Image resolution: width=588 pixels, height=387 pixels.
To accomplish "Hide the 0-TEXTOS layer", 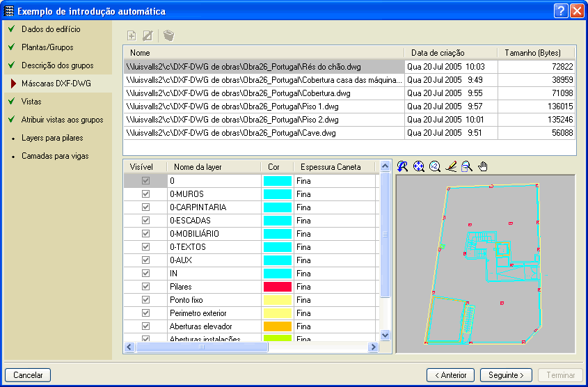I will pyautogui.click(x=145, y=247).
